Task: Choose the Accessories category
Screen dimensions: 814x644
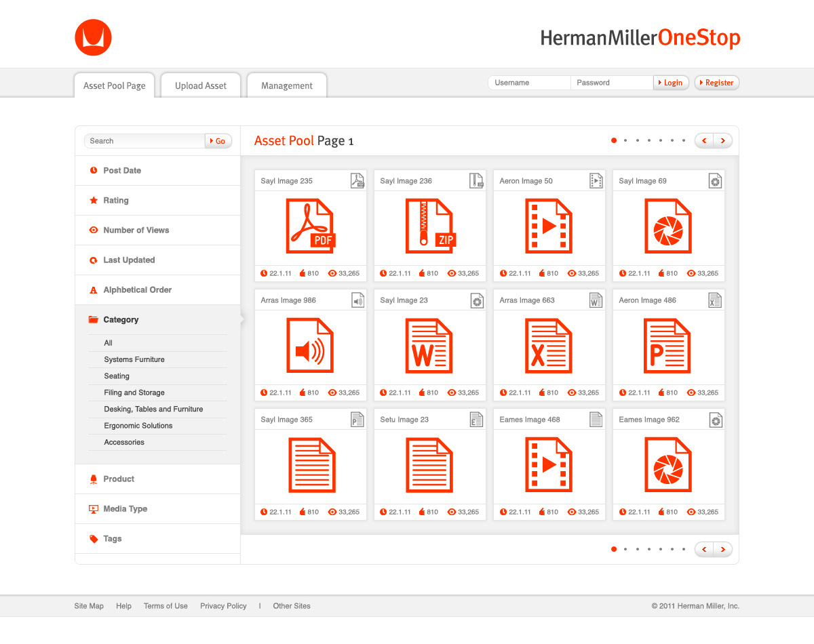Action: (124, 442)
